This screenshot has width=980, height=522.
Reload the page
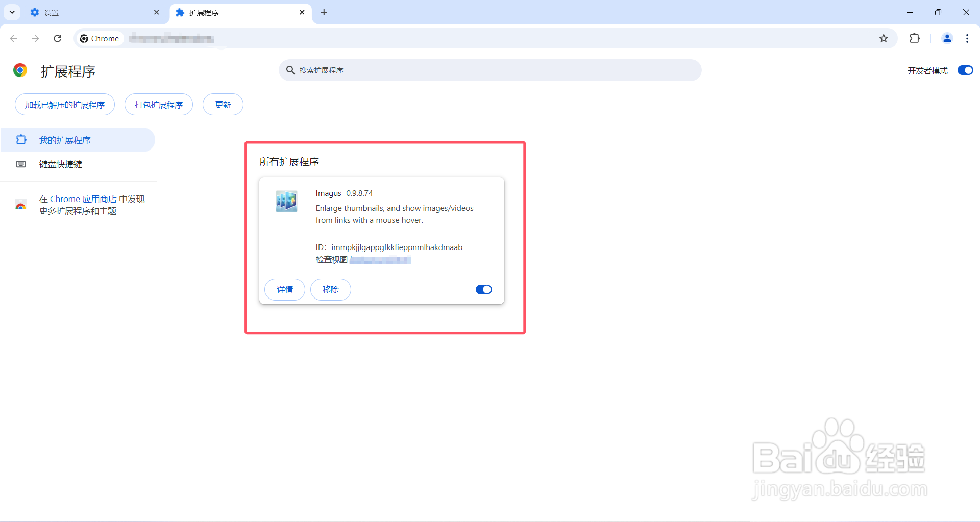(x=58, y=38)
